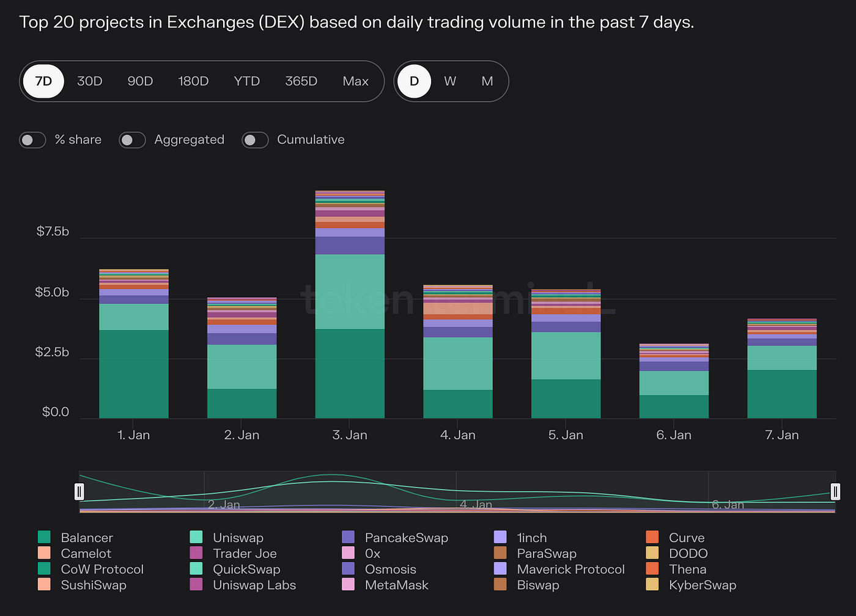Toggle the Thena series label
This screenshot has height=616, width=856.
688,569
